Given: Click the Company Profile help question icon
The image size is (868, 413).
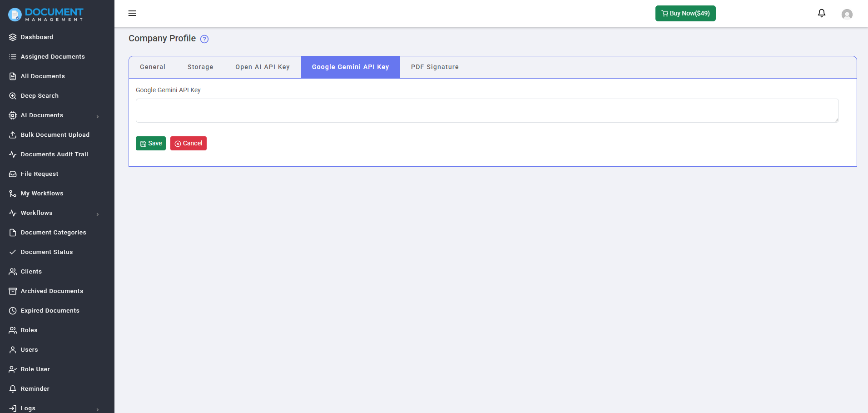Looking at the screenshot, I should [204, 39].
